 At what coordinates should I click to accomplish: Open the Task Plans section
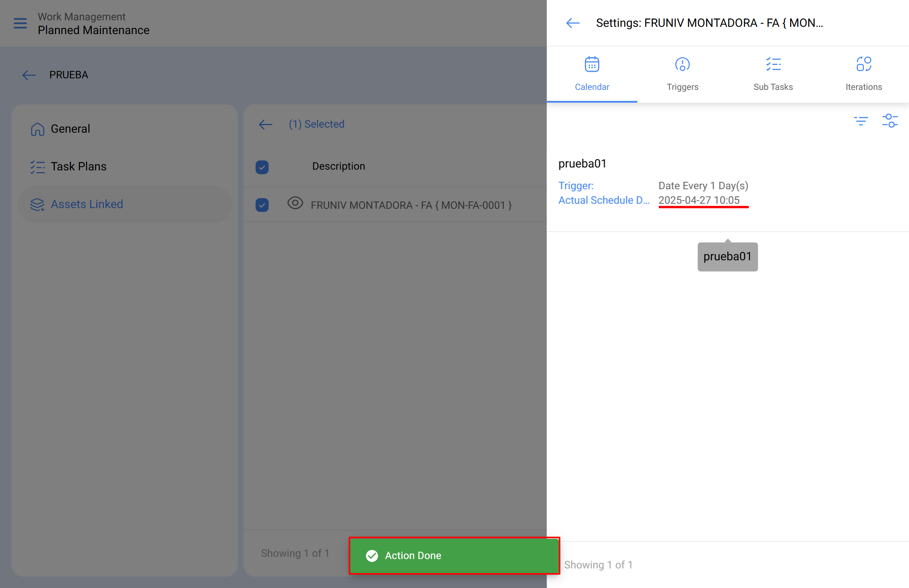[78, 166]
